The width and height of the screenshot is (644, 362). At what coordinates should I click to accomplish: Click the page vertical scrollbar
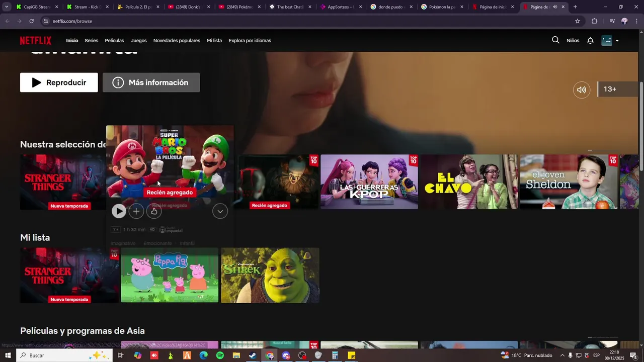pyautogui.click(x=641, y=126)
